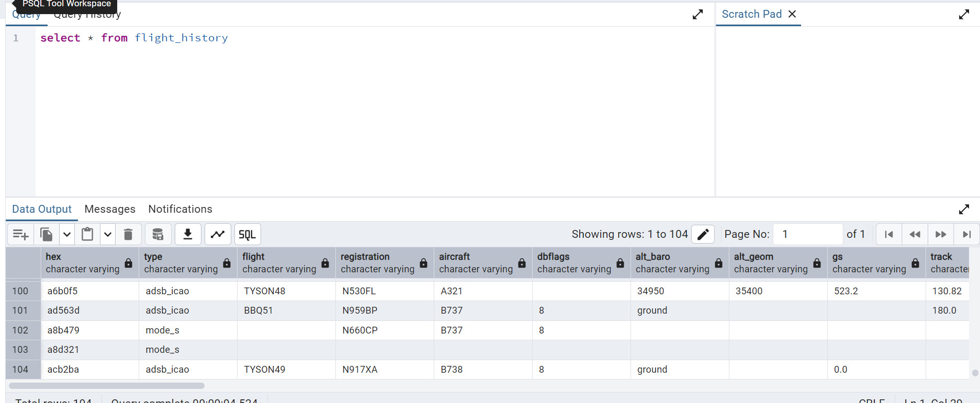The height and width of the screenshot is (403, 980).
Task: Click lock icon on alt_geom column
Action: click(817, 263)
